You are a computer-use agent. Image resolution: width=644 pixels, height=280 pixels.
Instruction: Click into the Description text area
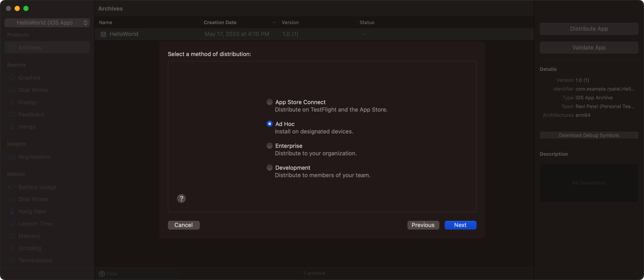(589, 183)
